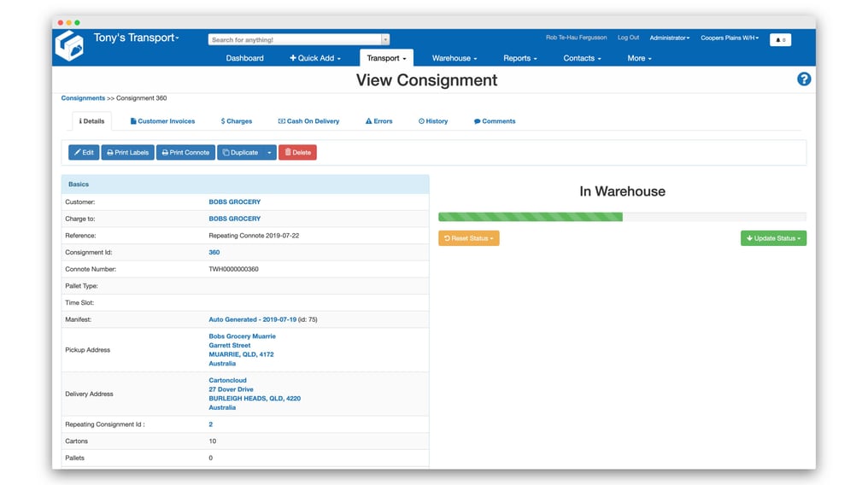
Task: Switch to the Cash On Delivery tab
Action: [x=308, y=121]
